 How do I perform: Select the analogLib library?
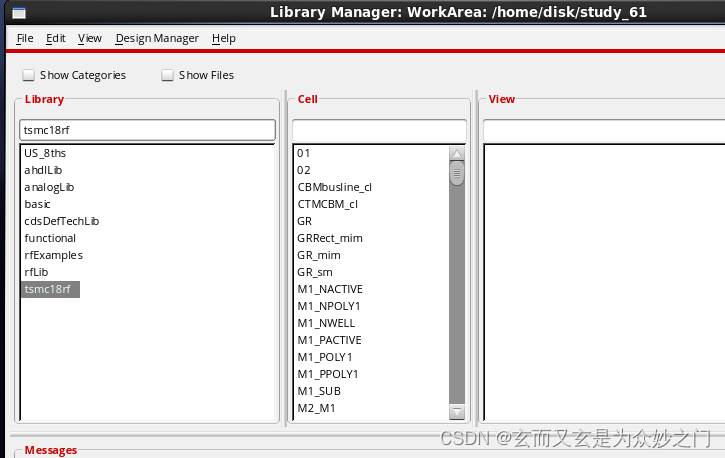49,187
